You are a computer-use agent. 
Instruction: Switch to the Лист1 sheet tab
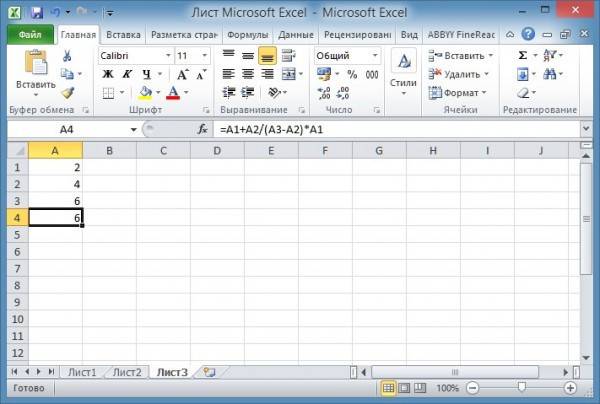82,372
